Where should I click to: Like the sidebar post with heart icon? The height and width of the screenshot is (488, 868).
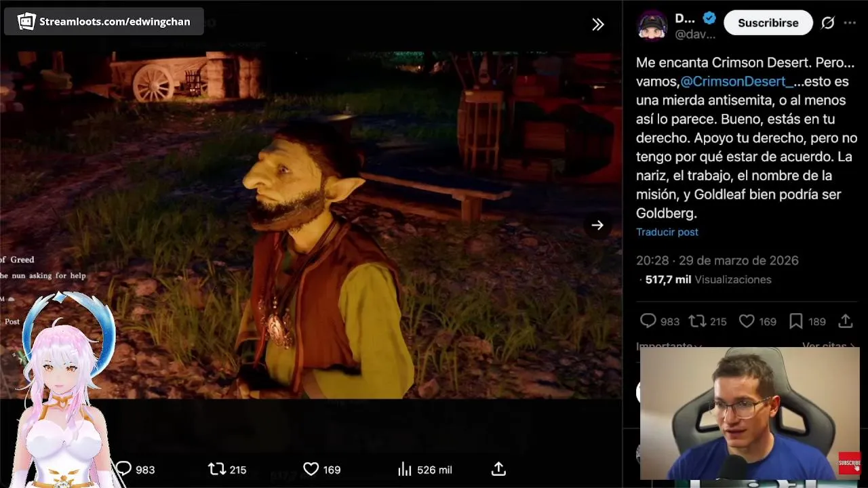coord(747,321)
